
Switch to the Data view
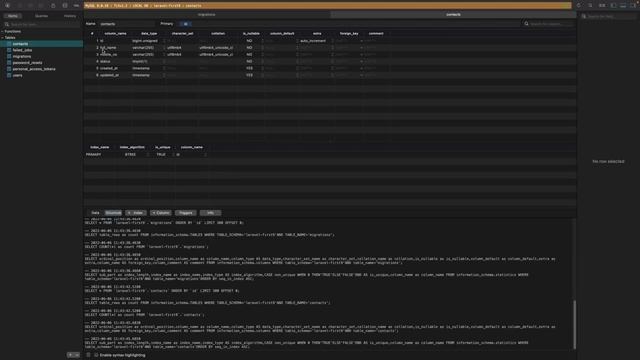click(95, 213)
